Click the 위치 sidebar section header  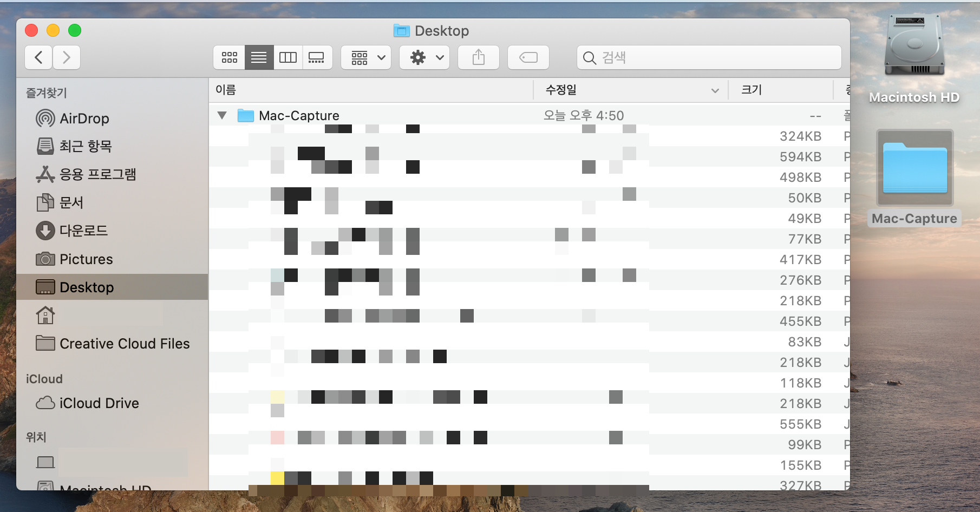tap(36, 437)
